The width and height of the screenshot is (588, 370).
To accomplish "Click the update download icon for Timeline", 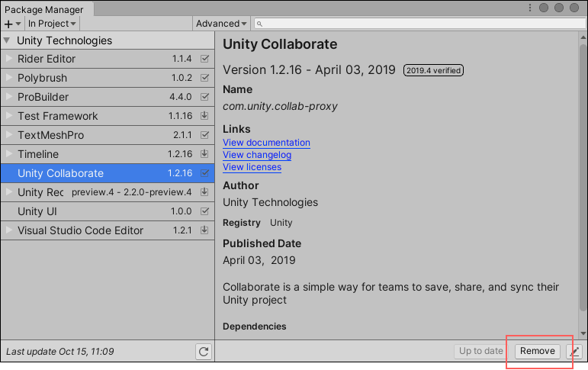I will (x=204, y=153).
